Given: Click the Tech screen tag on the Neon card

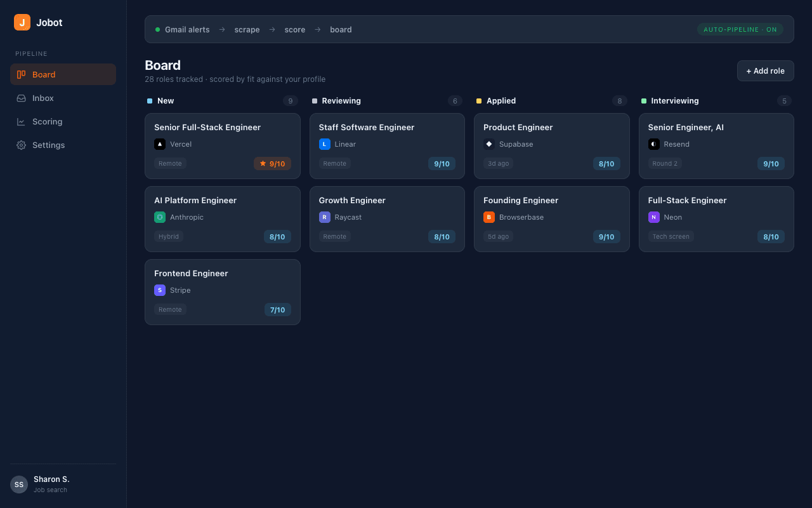Looking at the screenshot, I should tap(671, 236).
